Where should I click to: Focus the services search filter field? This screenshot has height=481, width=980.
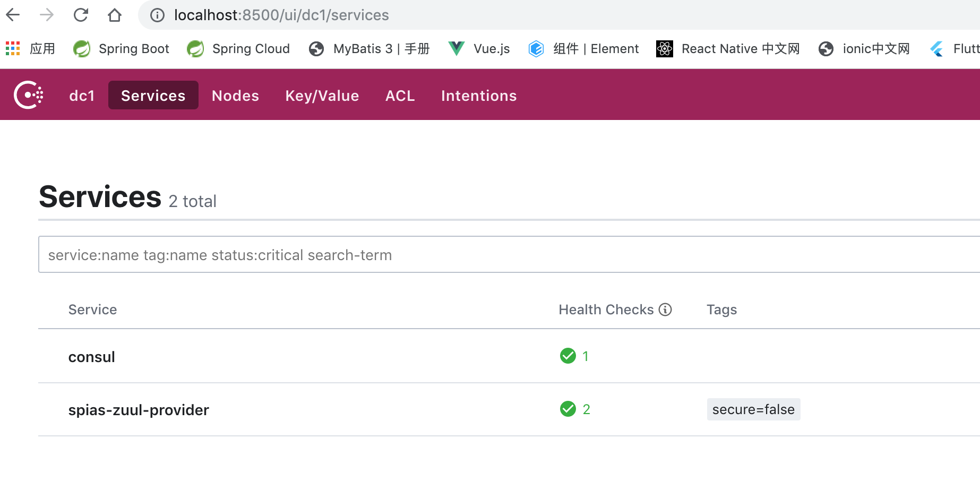coord(509,254)
